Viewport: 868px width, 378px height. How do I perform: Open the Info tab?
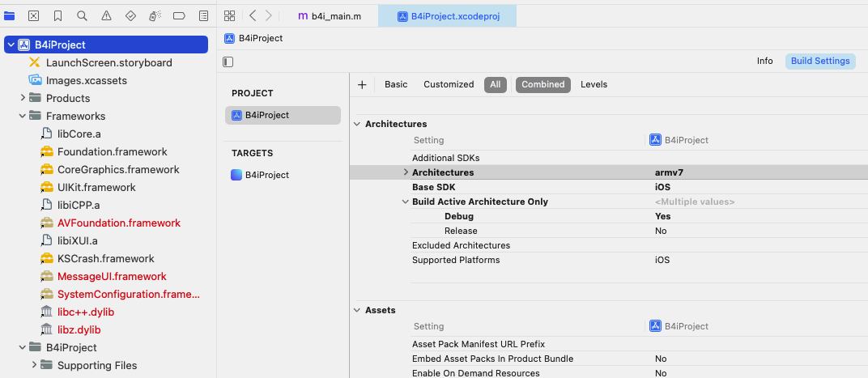point(764,61)
